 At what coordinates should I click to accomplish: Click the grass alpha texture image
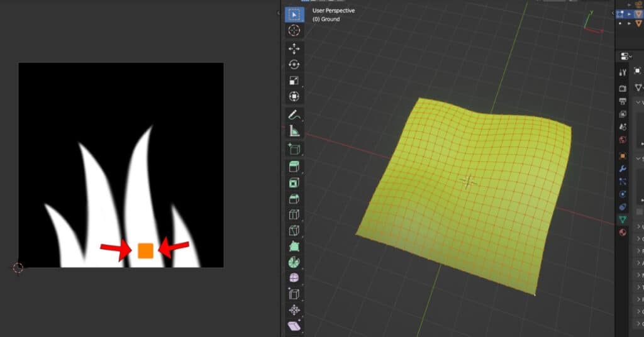(x=121, y=165)
